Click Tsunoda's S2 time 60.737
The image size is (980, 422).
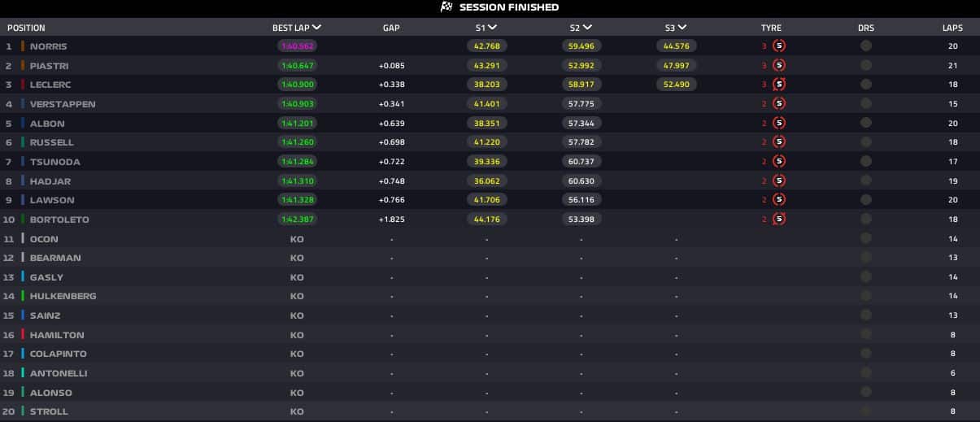tap(581, 162)
